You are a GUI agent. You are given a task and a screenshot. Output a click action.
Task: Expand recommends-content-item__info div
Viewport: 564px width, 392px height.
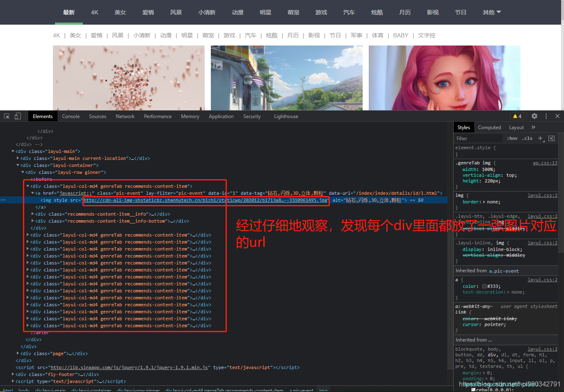pos(33,214)
